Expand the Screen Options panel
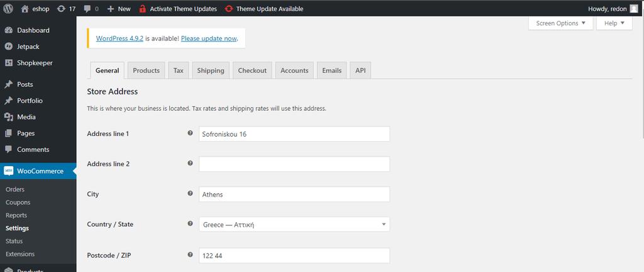 (560, 23)
